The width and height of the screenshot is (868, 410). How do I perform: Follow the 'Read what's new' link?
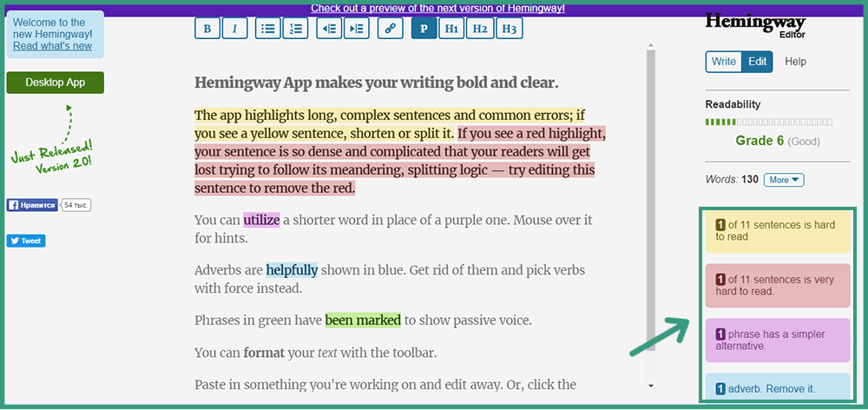tap(53, 46)
